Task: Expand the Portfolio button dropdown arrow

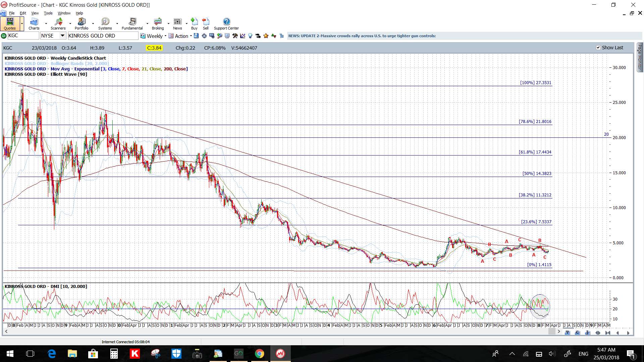Action: click(93, 23)
